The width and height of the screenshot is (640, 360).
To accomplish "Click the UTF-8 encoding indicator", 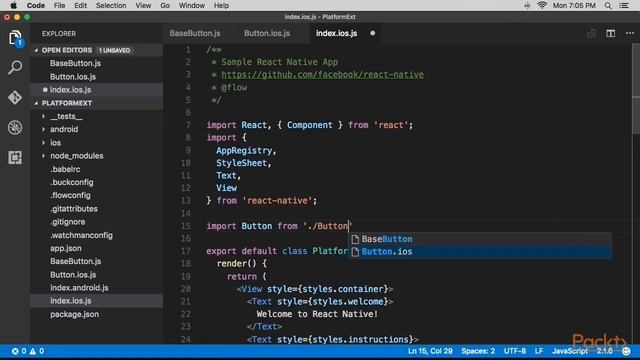I will pyautogui.click(x=515, y=351).
